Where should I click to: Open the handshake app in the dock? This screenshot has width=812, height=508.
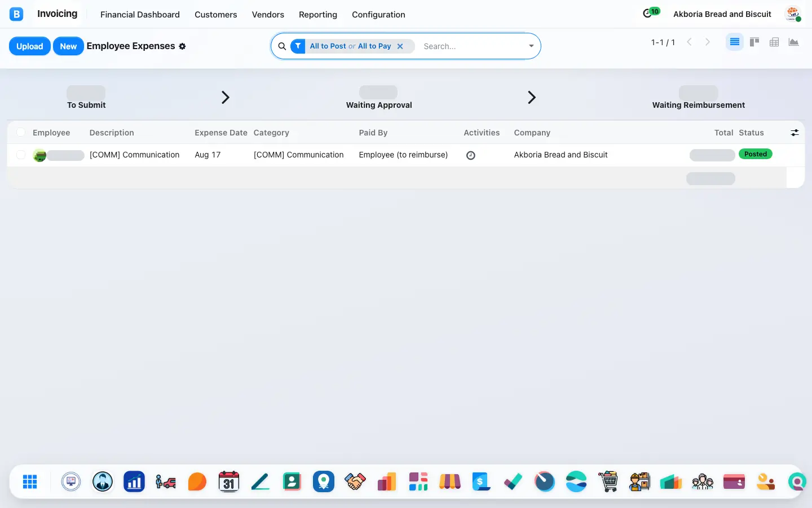coord(355,481)
